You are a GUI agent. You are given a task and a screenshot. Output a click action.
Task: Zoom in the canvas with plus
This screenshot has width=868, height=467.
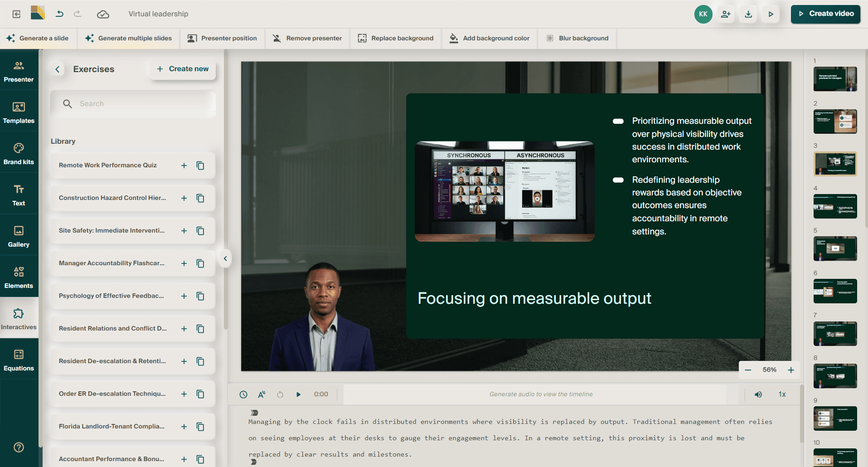point(791,370)
